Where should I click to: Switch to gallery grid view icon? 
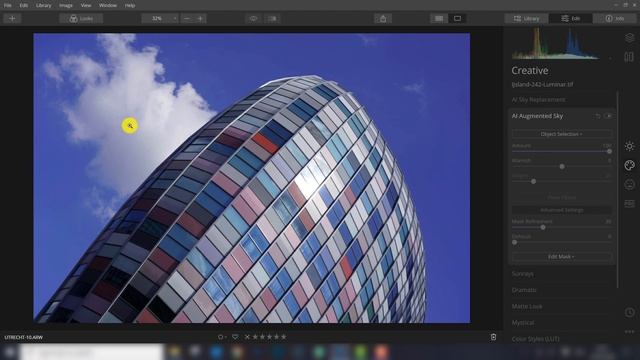[439, 18]
